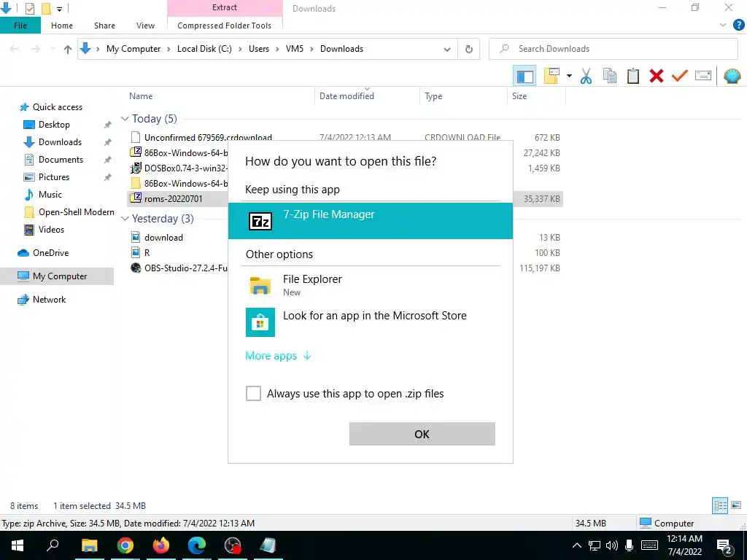The image size is (747, 560).
Task: Collapse the Yesterday (3) group
Action: [125, 219]
